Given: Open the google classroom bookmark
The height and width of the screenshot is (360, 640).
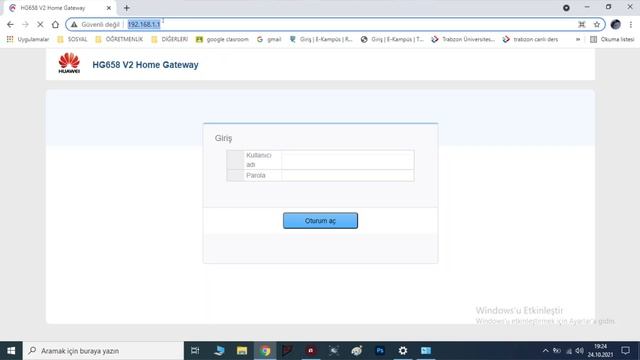Looking at the screenshot, I should 222,39.
